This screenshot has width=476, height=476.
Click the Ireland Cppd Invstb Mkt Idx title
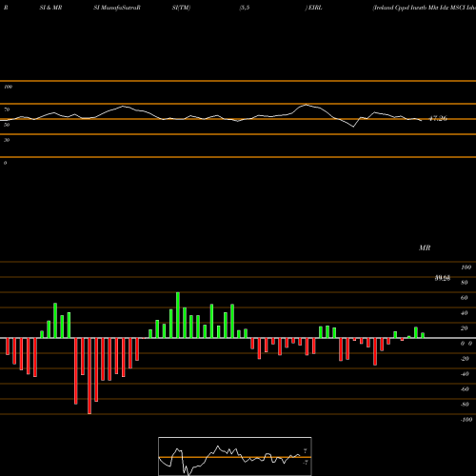tap(425, 8)
